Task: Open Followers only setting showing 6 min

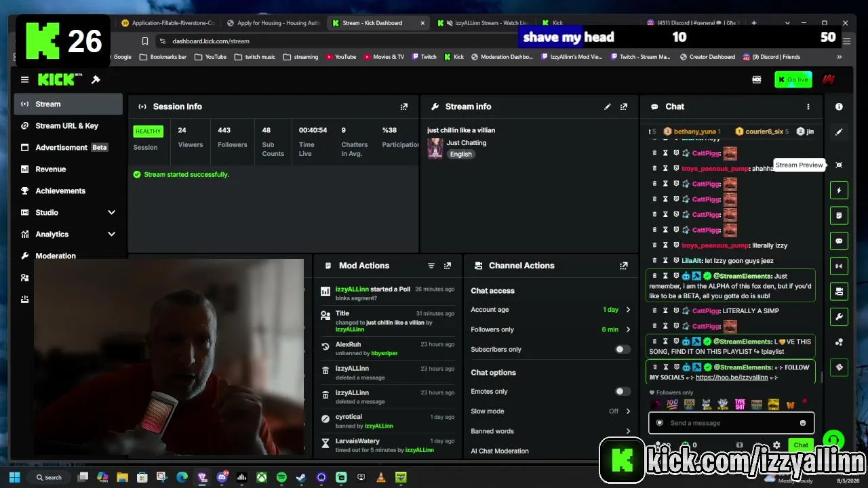Action: coord(551,329)
